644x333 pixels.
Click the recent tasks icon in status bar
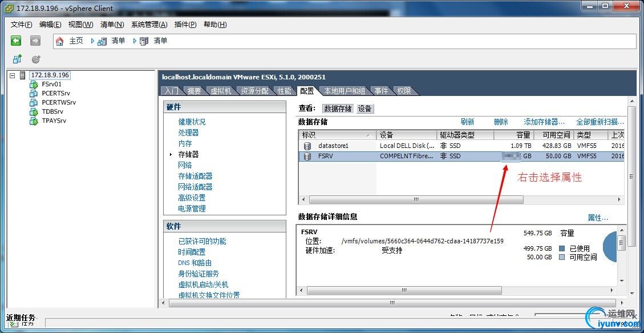(14, 324)
